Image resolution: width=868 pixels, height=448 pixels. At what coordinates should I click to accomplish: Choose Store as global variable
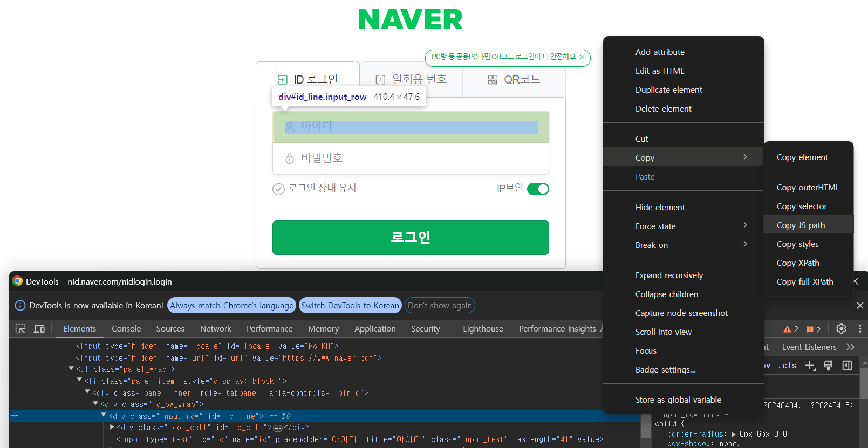click(684, 399)
